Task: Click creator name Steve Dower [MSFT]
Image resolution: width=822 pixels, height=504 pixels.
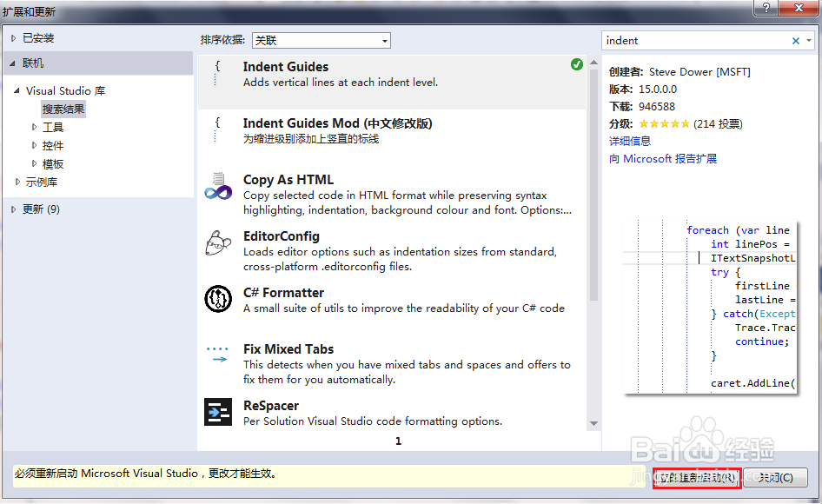Action: (699, 72)
